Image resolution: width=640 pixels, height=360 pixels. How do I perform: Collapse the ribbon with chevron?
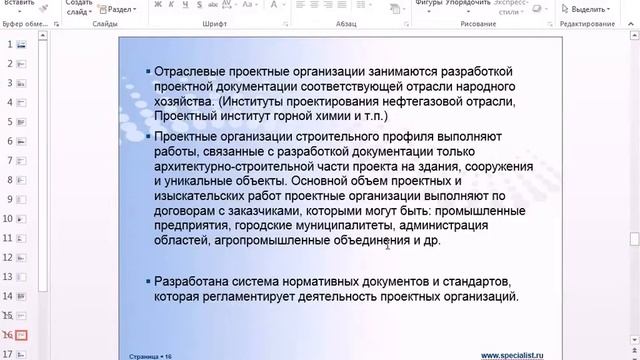[x=631, y=24]
